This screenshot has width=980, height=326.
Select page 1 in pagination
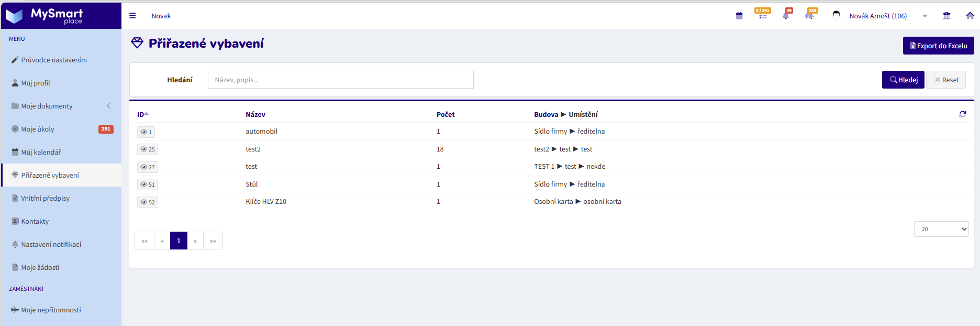point(179,241)
